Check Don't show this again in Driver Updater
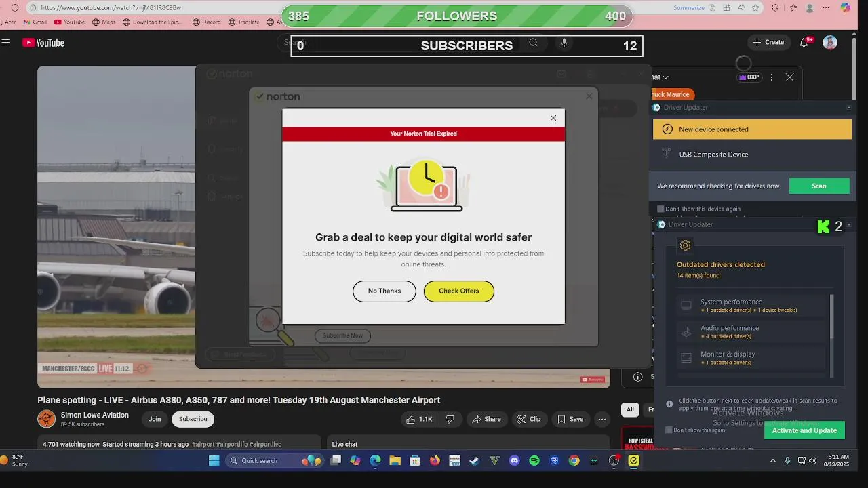Screen dimensions: 868x488 669,430
